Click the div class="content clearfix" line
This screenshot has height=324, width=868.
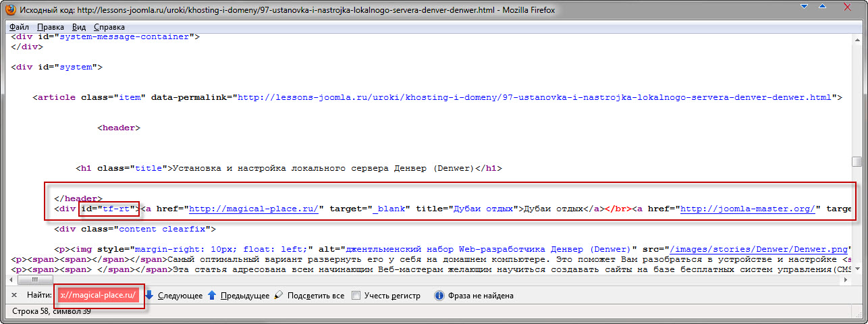(135, 229)
